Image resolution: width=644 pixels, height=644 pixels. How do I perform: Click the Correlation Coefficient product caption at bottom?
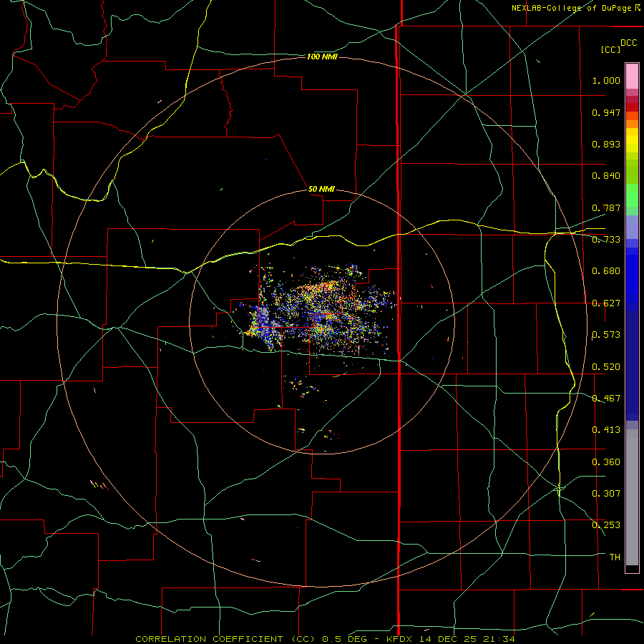click(x=325, y=639)
